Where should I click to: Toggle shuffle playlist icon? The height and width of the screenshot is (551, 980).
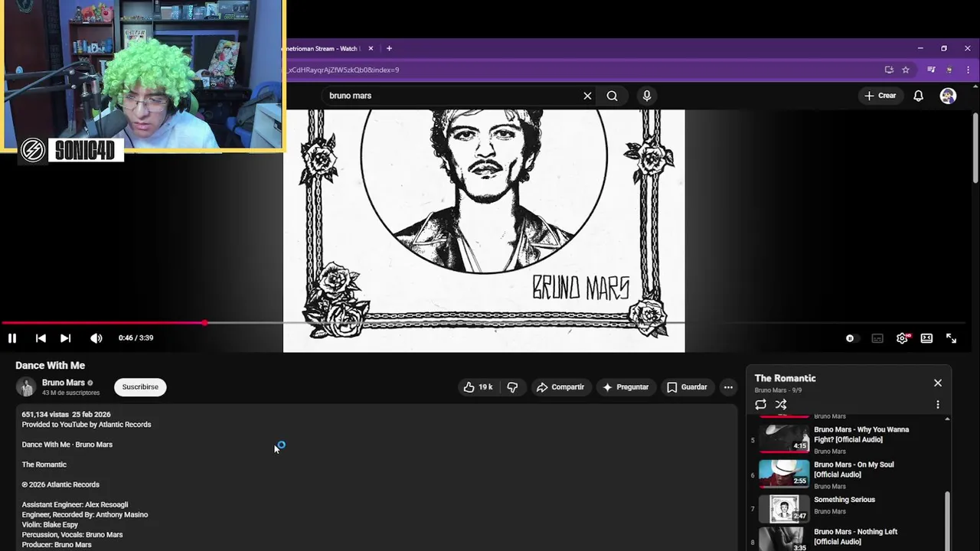pyautogui.click(x=781, y=404)
